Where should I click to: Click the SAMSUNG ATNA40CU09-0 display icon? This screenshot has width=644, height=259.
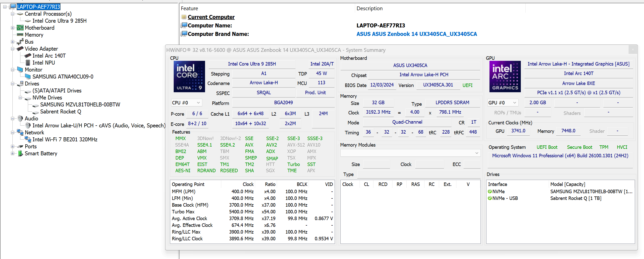tap(28, 76)
